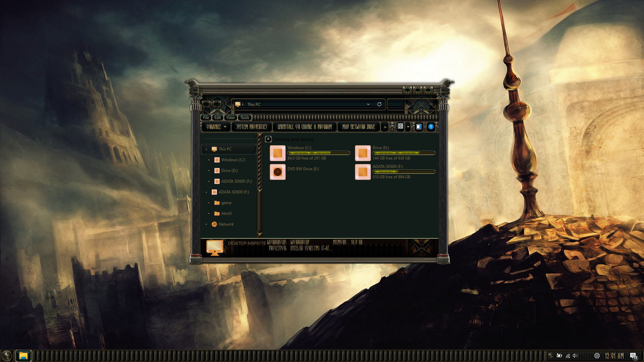The width and height of the screenshot is (644, 362).
Task: Open the view options dropdown arrow
Action: (408, 127)
